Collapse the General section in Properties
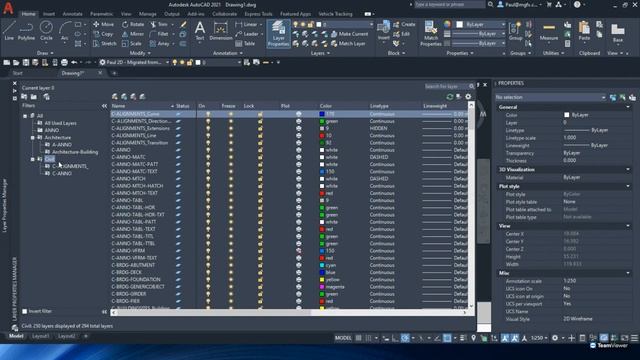Viewport: 640px width, 360px height. [x=628, y=107]
